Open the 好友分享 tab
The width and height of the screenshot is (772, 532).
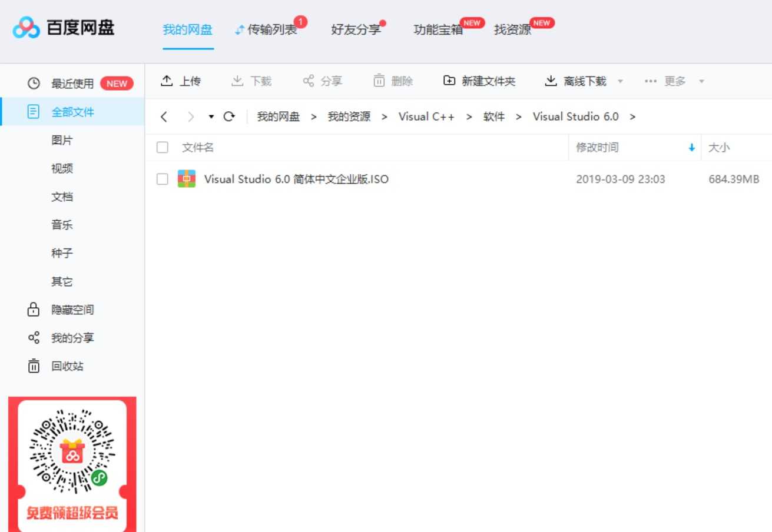pyautogui.click(x=356, y=30)
